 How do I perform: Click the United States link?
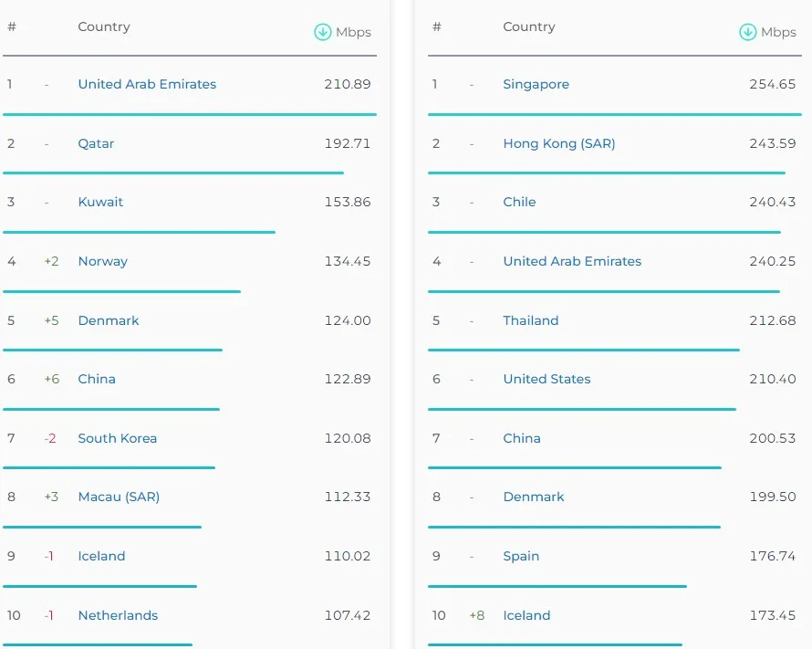[x=547, y=379]
